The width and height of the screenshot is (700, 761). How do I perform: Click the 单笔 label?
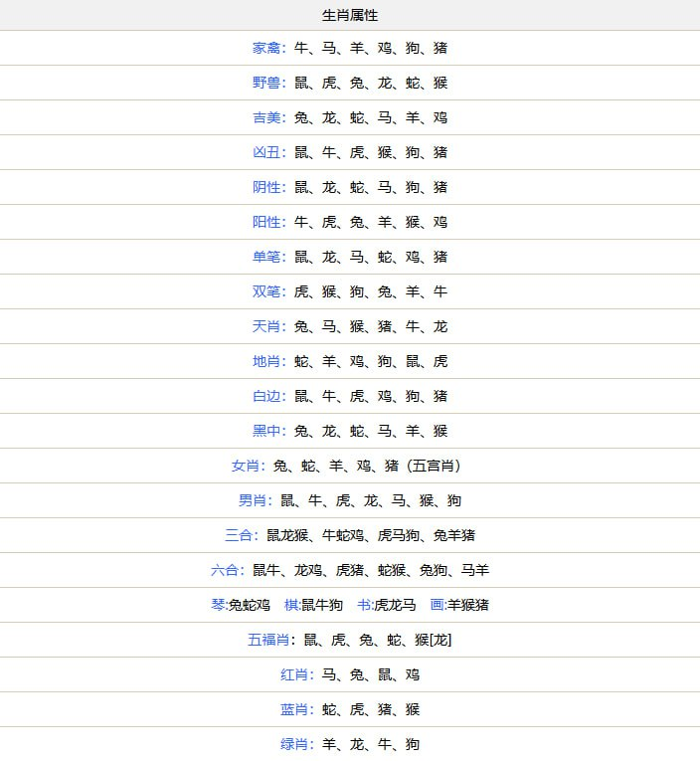click(x=266, y=257)
